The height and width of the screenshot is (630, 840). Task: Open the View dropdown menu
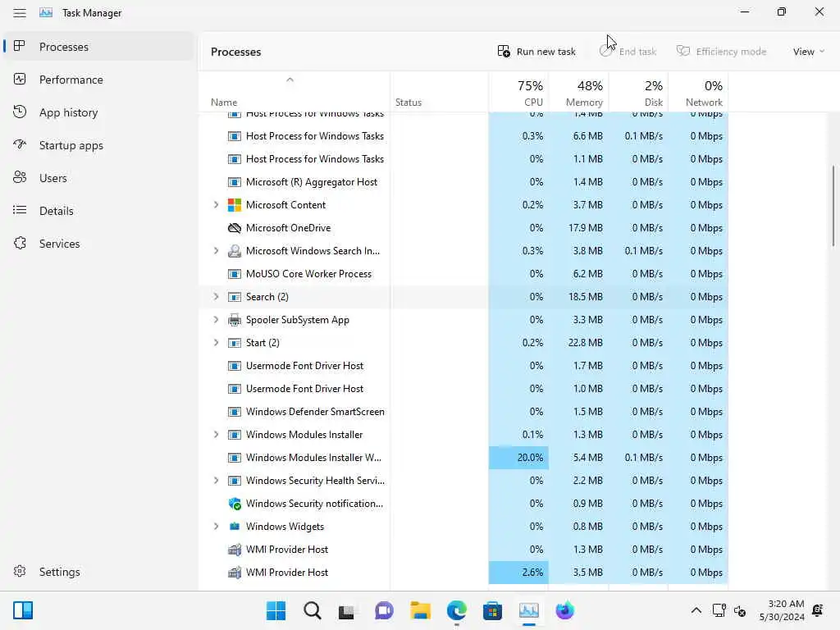808,52
